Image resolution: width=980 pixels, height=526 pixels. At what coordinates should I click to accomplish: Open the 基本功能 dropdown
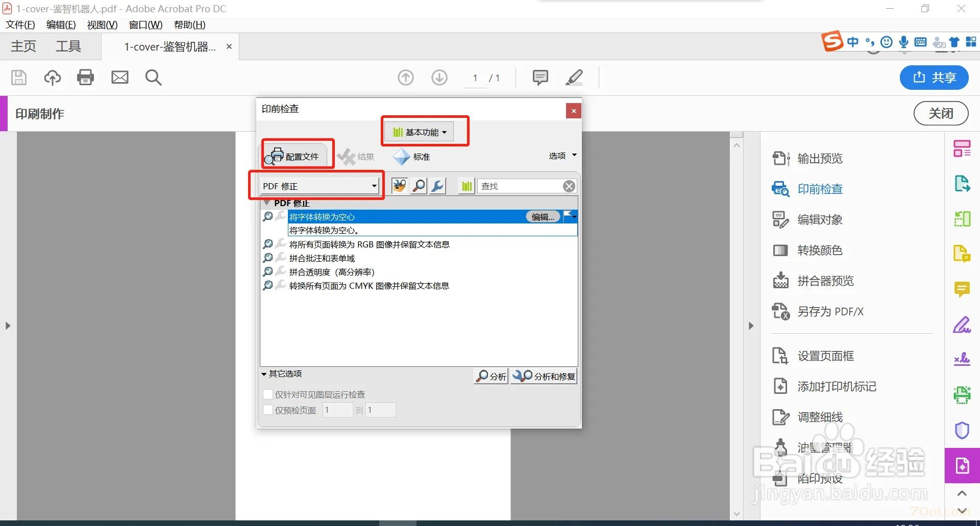click(x=419, y=132)
